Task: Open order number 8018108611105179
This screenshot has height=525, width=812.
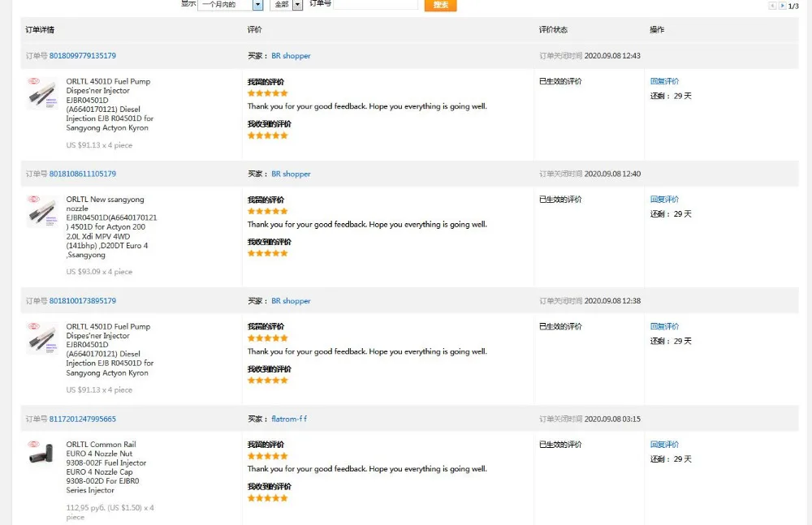Action: coord(83,174)
